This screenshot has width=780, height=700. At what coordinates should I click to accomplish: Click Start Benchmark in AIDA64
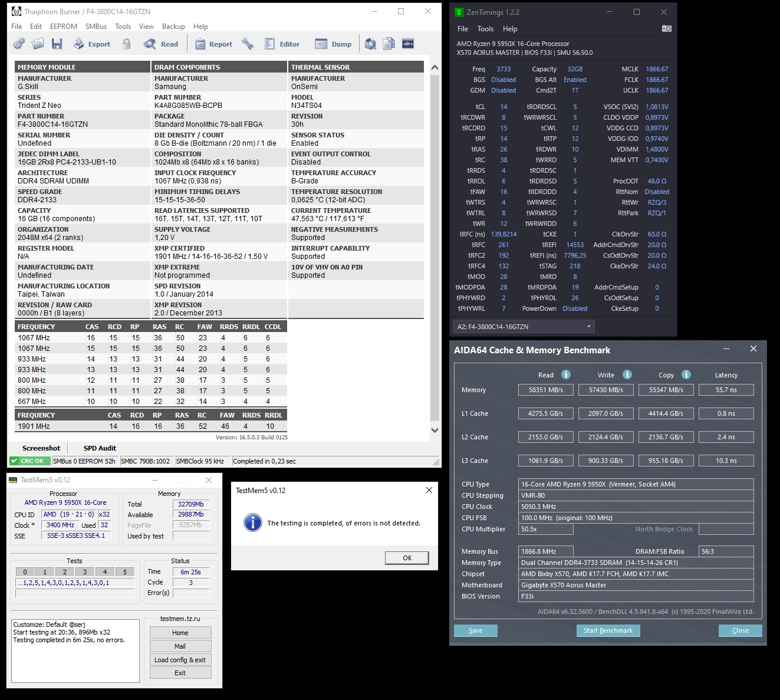point(608,630)
